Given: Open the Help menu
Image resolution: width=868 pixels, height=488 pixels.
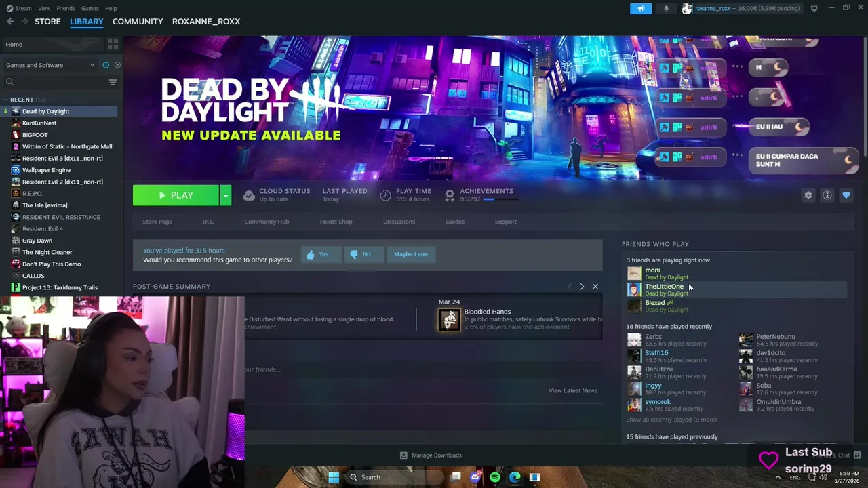Looking at the screenshot, I should [111, 8].
